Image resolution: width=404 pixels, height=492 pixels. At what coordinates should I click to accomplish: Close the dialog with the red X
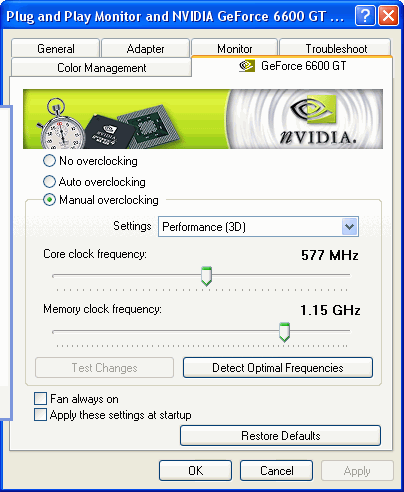pyautogui.click(x=388, y=16)
